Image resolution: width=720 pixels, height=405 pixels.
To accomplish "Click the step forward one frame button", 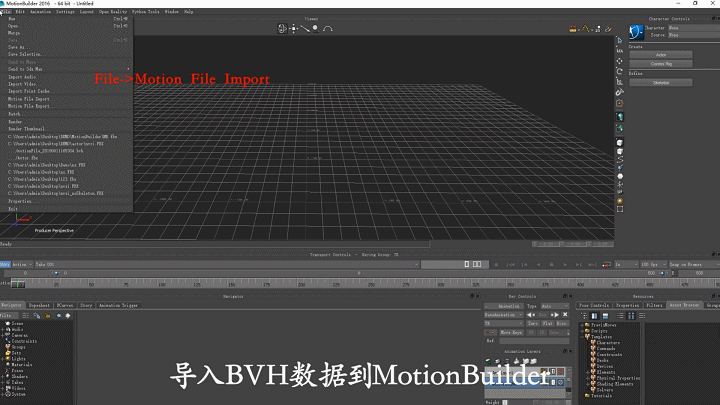I will coord(578,264).
